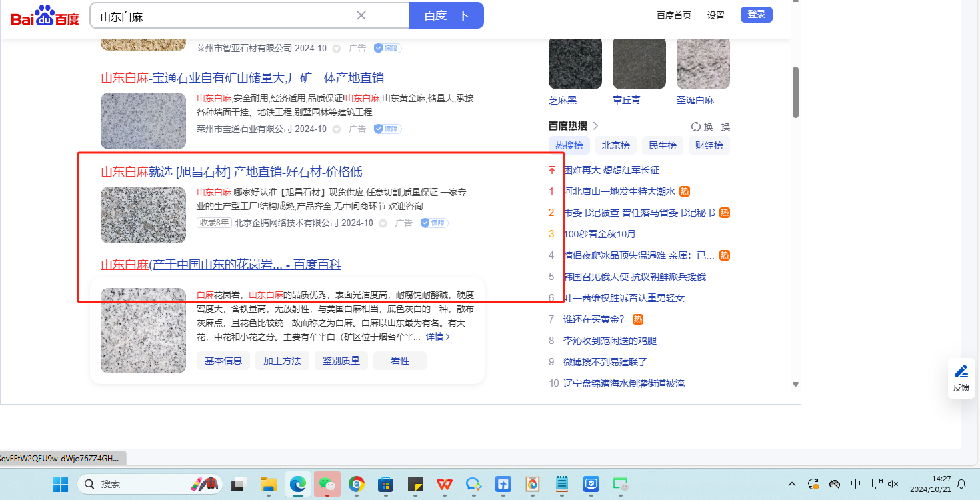Open Google Chrome from taskbar
This screenshot has width=980, height=500.
pos(357,483)
